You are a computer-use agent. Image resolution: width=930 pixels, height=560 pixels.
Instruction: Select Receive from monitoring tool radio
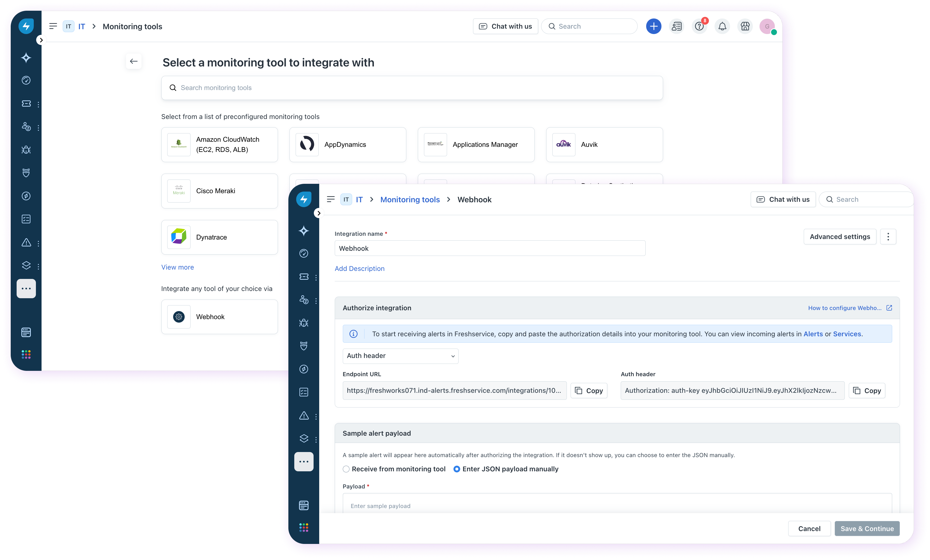coord(346,469)
